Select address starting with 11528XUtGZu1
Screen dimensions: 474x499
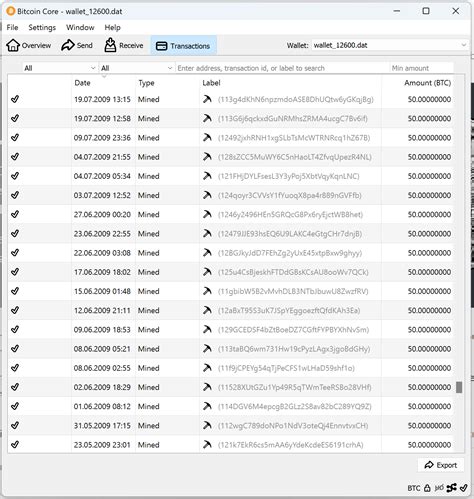point(295,387)
